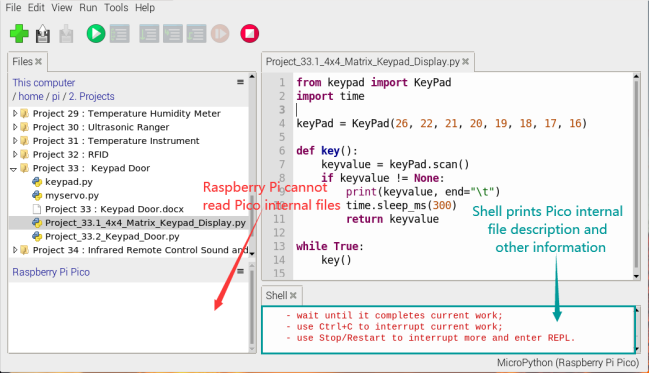Close the Project_33.1 editor tab
Screen dimensions: 650x373
coord(466,62)
